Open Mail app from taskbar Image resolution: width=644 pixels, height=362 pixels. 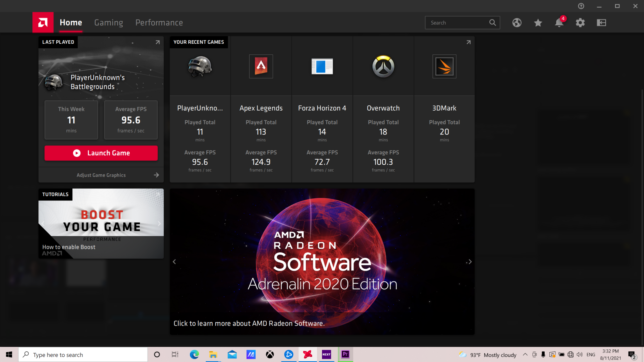(x=232, y=355)
